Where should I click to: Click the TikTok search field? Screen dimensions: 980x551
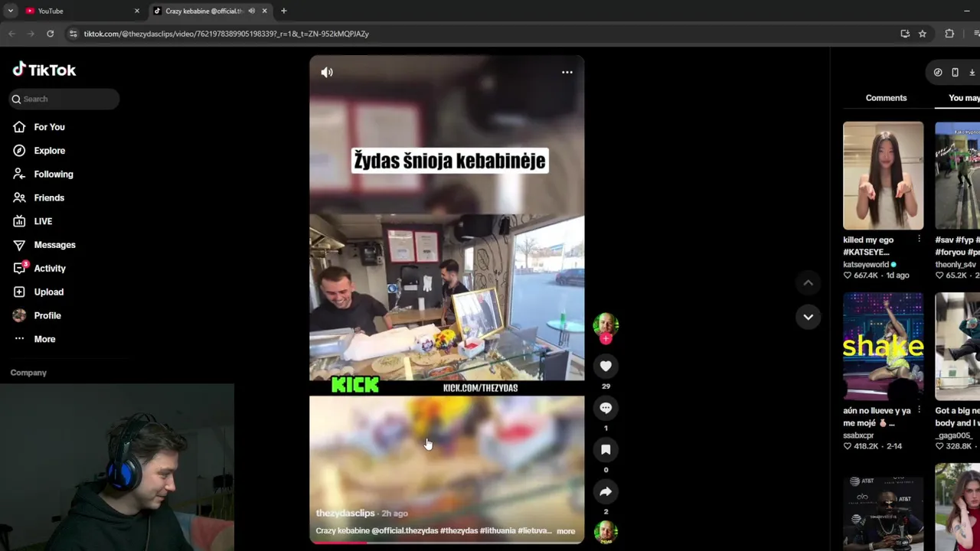coord(64,99)
